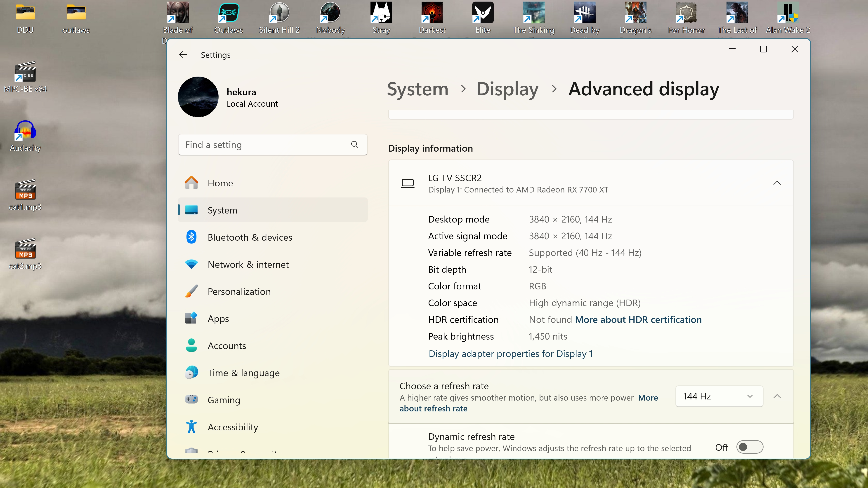Image resolution: width=868 pixels, height=488 pixels.
Task: Toggle Dynamic refresh rate switch
Action: click(x=749, y=447)
